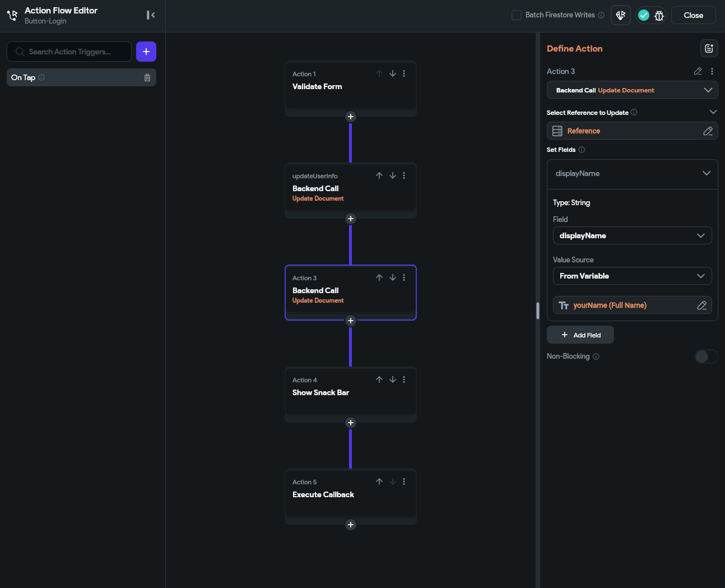Viewport: 725px width, 588px height.
Task: Select the updateUserInfo Backend Call card
Action: [351, 191]
